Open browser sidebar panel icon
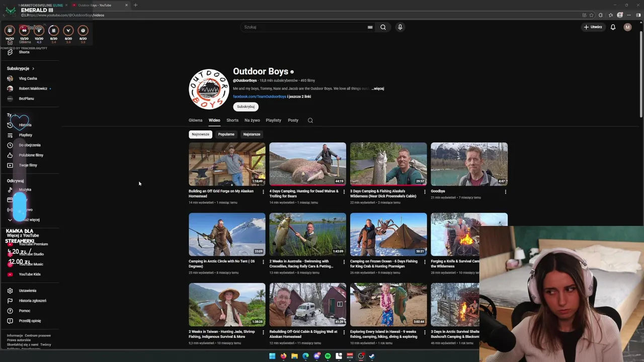The height and width of the screenshot is (362, 644). 638,15
